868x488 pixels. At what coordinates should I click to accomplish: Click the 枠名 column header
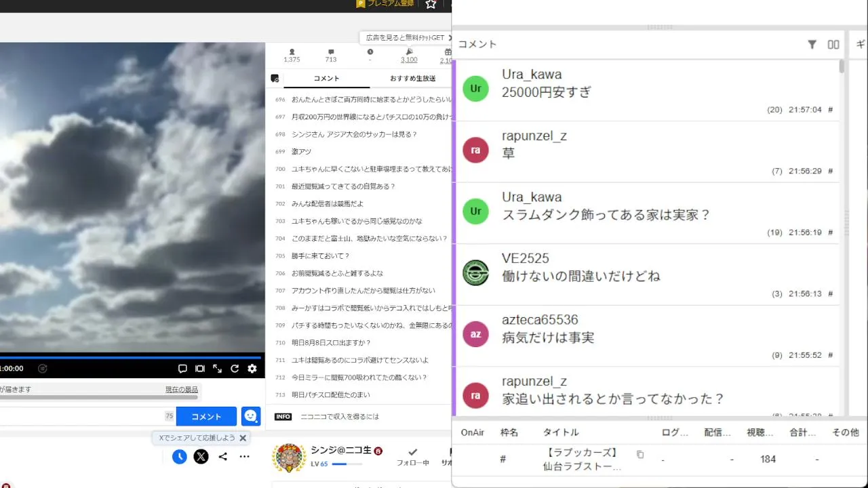(509, 432)
